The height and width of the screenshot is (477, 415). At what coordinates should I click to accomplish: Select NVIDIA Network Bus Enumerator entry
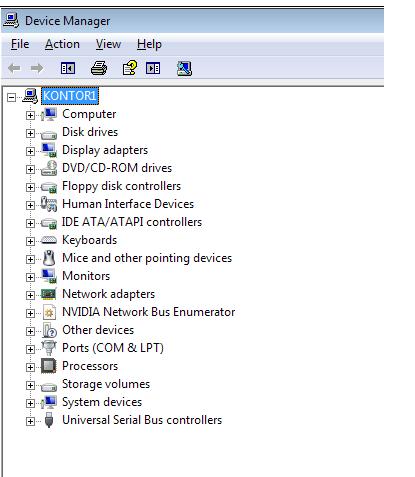(x=149, y=312)
